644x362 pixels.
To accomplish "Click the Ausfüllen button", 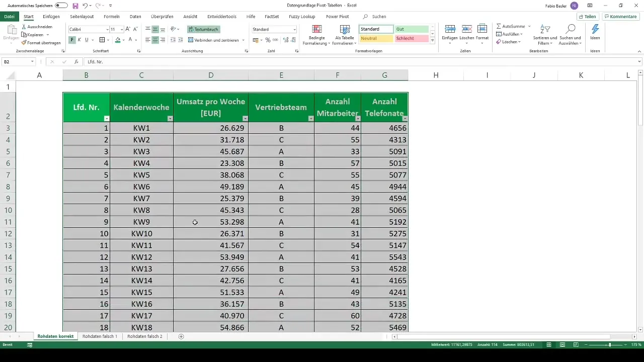I will click(509, 34).
